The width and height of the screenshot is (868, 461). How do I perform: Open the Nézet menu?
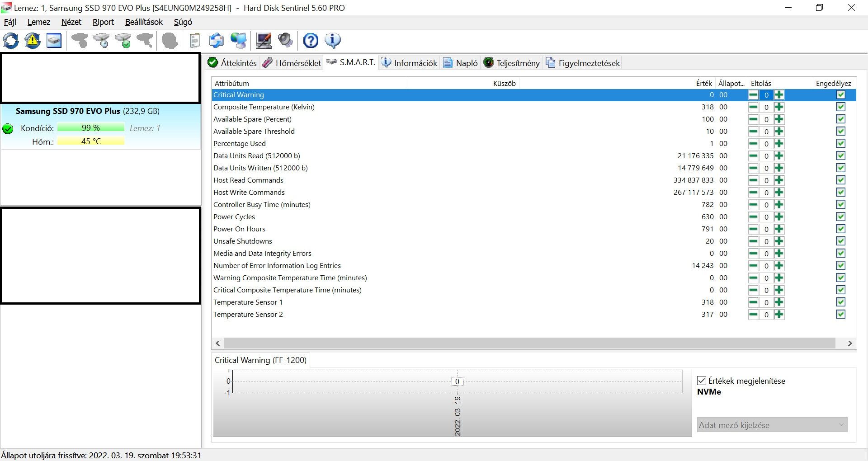[71, 22]
